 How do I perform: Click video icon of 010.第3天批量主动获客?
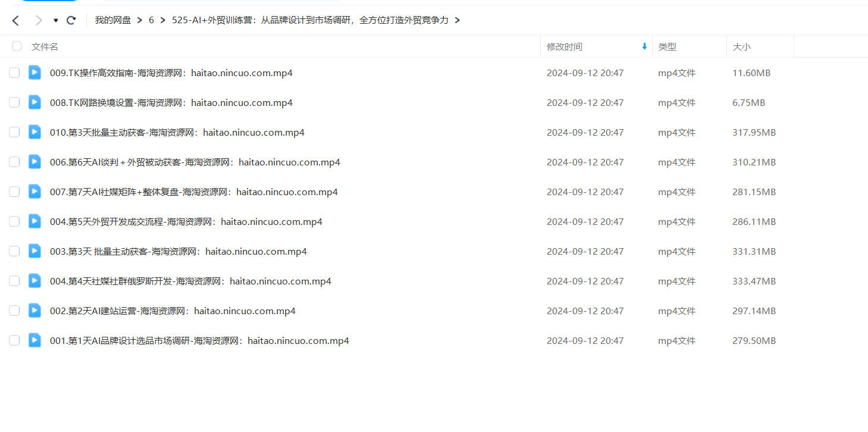pyautogui.click(x=35, y=132)
